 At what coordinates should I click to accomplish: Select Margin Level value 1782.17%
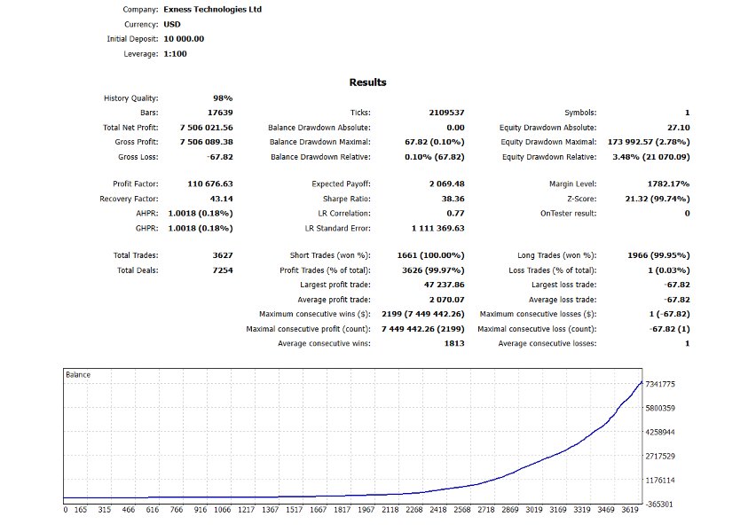(x=668, y=184)
